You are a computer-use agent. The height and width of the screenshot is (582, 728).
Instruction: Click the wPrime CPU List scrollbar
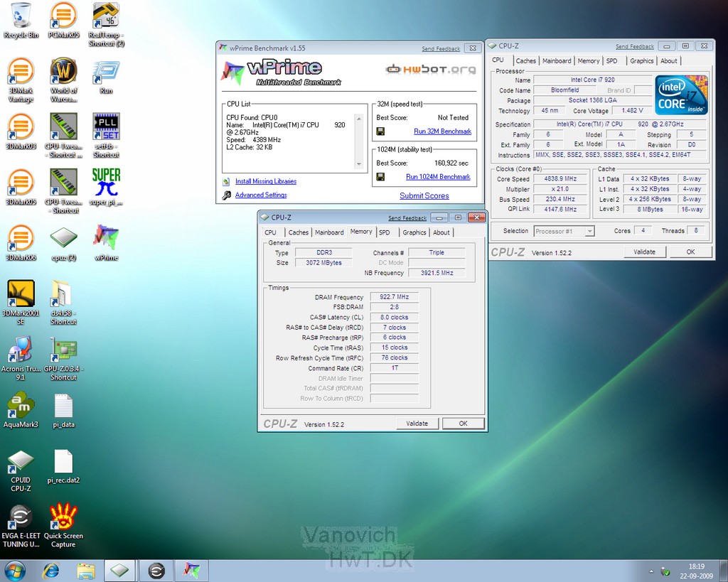[358, 141]
